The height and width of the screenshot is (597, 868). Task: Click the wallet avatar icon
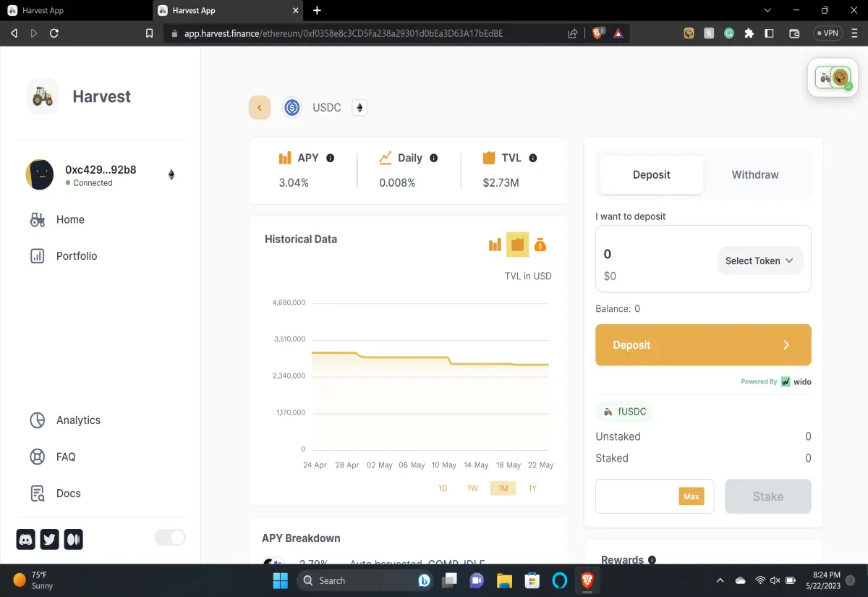point(40,174)
